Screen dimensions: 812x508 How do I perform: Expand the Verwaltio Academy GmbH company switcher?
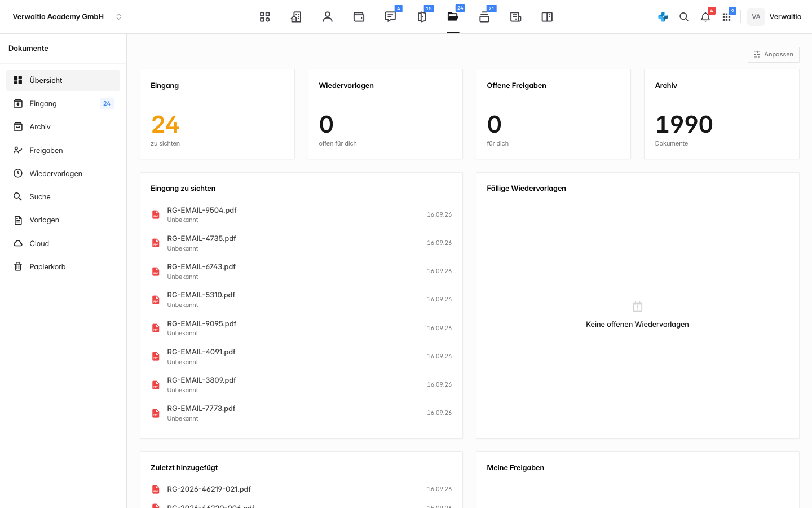(x=67, y=17)
